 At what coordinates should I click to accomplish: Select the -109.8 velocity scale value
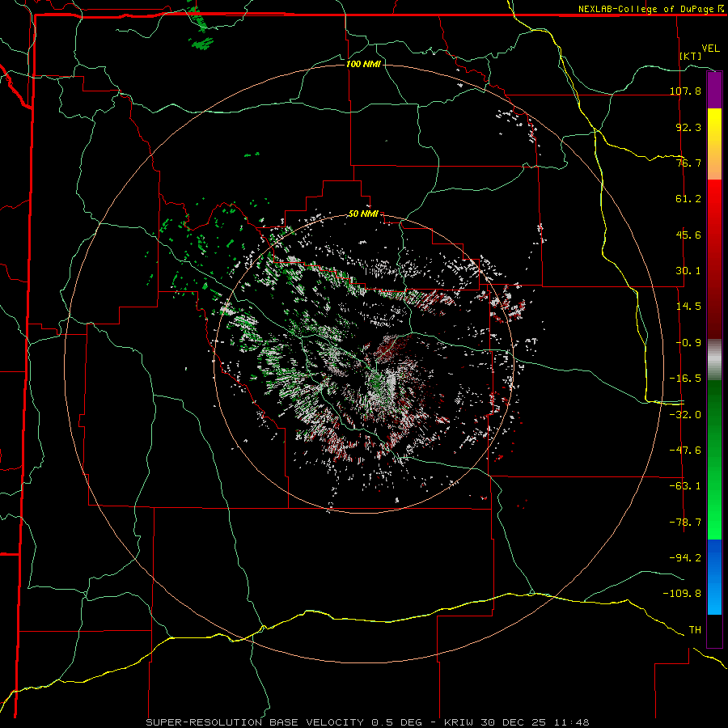pos(682,594)
